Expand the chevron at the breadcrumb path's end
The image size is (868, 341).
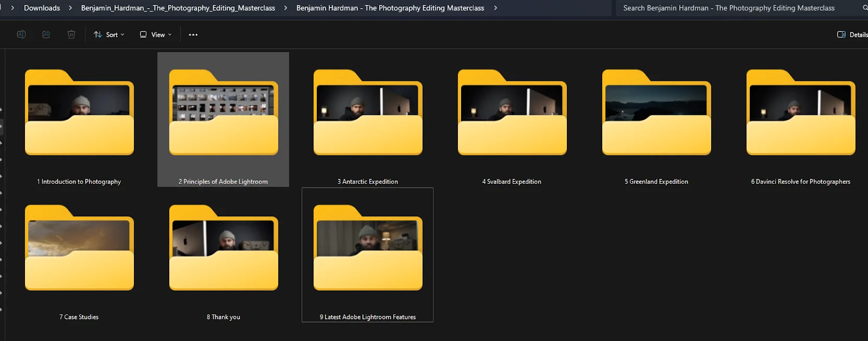coord(495,8)
